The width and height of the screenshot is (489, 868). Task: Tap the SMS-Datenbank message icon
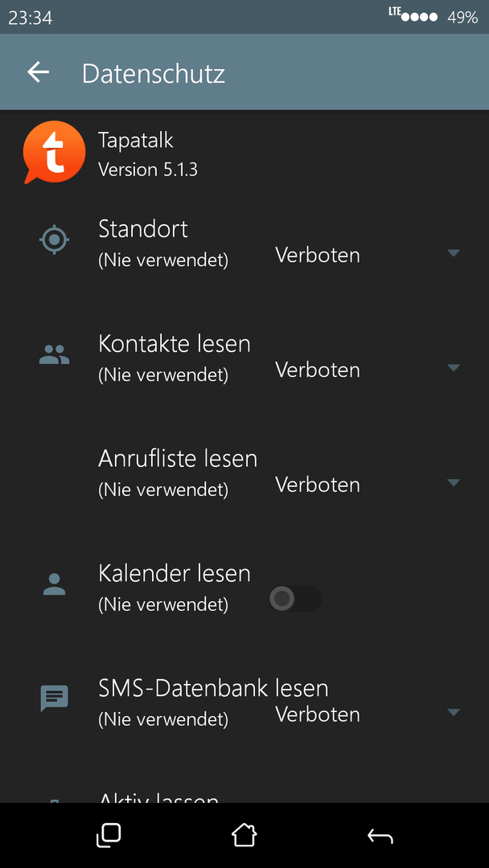tap(54, 698)
